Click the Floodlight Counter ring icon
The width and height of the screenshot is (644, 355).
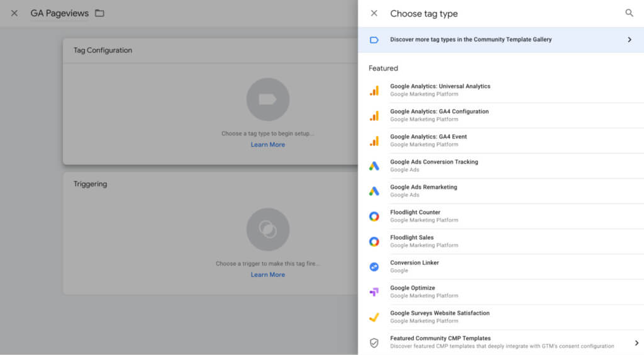374,217
